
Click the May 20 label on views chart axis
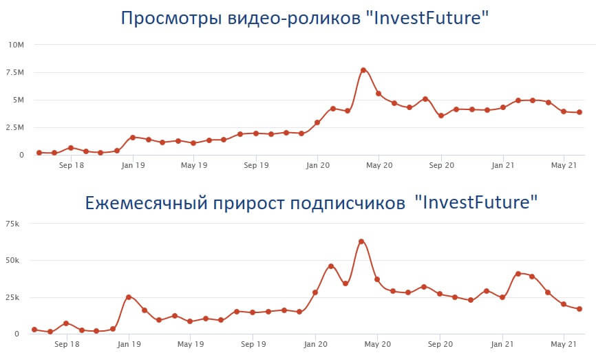coord(379,165)
